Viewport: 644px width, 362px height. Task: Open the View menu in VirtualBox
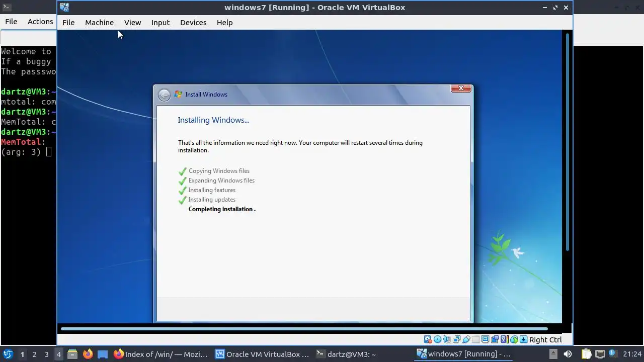point(132,22)
